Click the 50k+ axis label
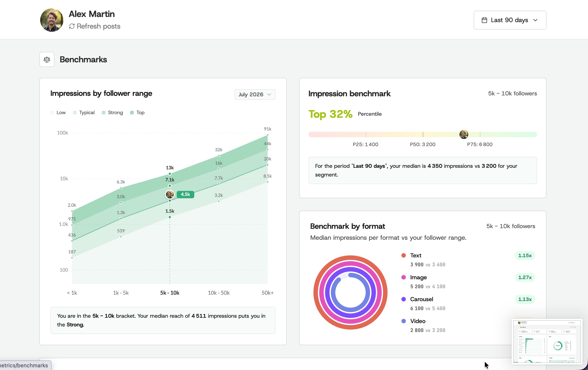Image resolution: width=588 pixels, height=370 pixels. (x=267, y=292)
